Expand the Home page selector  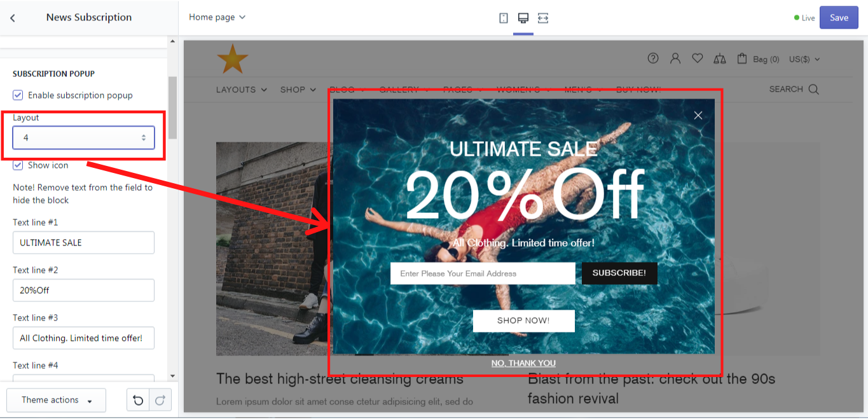(217, 17)
